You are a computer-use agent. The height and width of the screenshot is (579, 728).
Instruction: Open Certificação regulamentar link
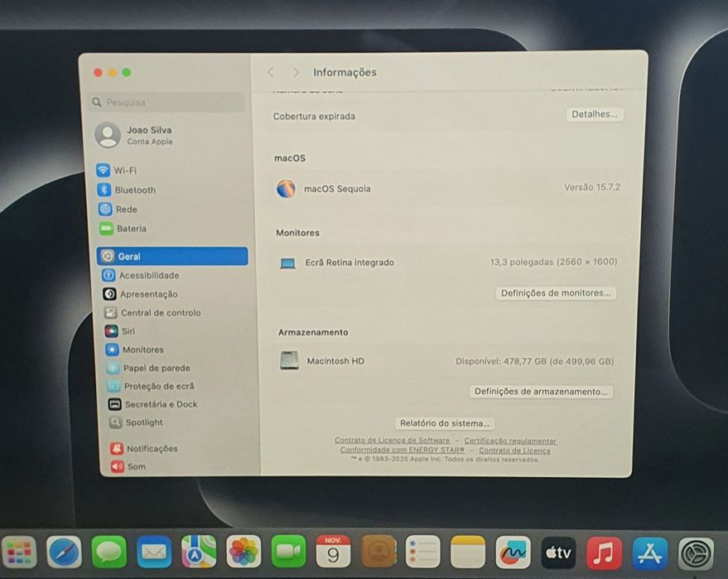click(x=510, y=441)
